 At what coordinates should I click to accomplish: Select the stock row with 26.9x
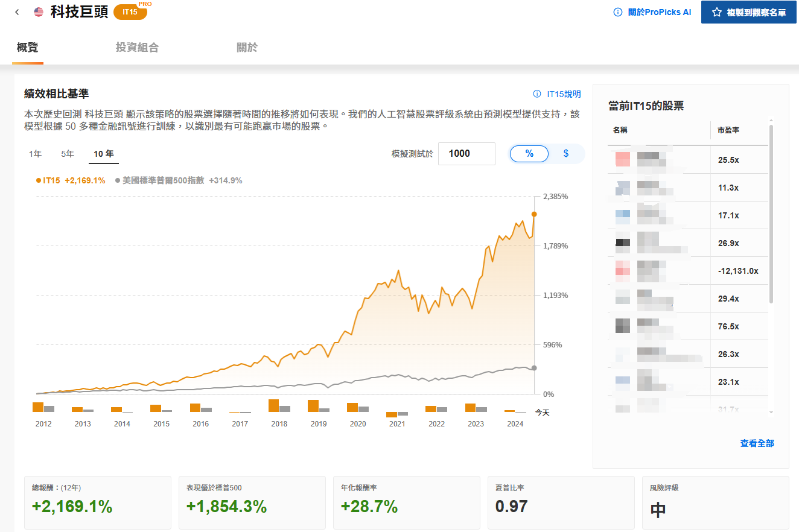coord(688,243)
